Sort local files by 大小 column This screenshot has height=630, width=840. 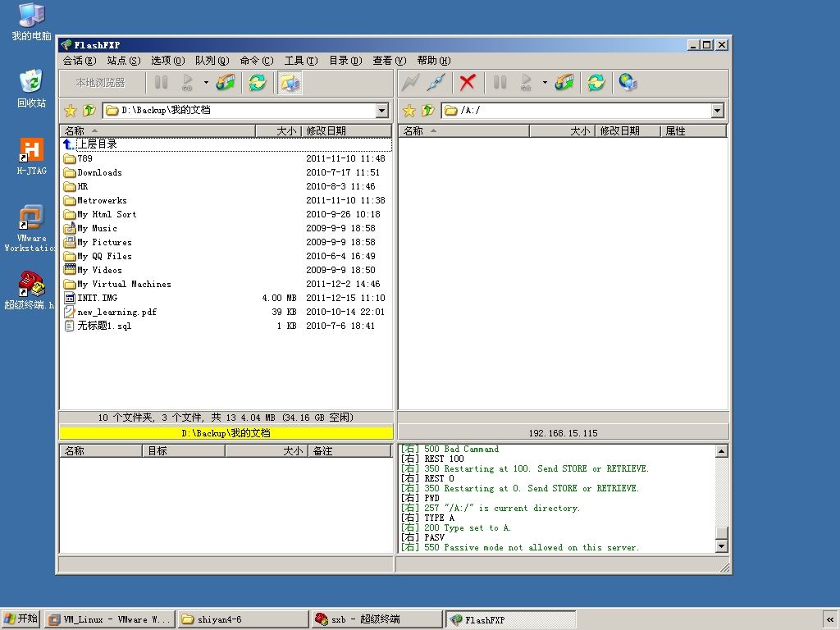click(279, 130)
